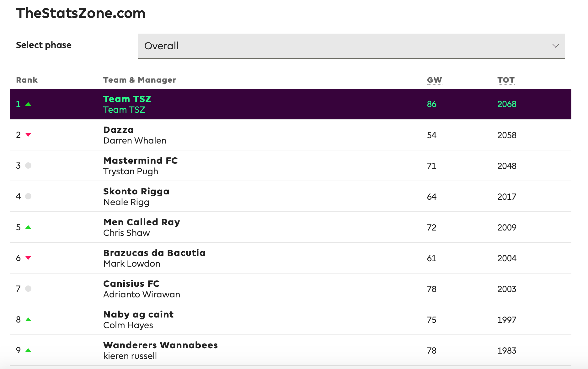Click grey unchanged dot beside rank 3
The height and width of the screenshot is (369, 588).
click(28, 166)
